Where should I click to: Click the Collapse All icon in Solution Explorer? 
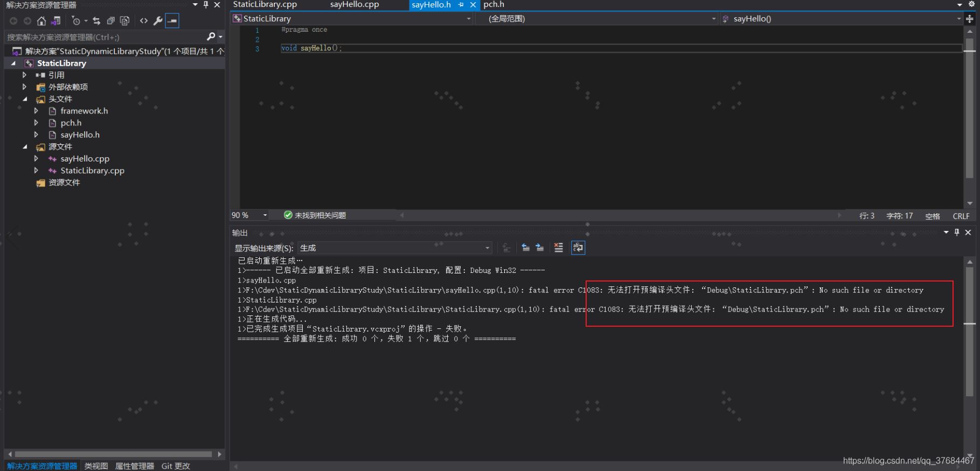click(x=110, y=21)
